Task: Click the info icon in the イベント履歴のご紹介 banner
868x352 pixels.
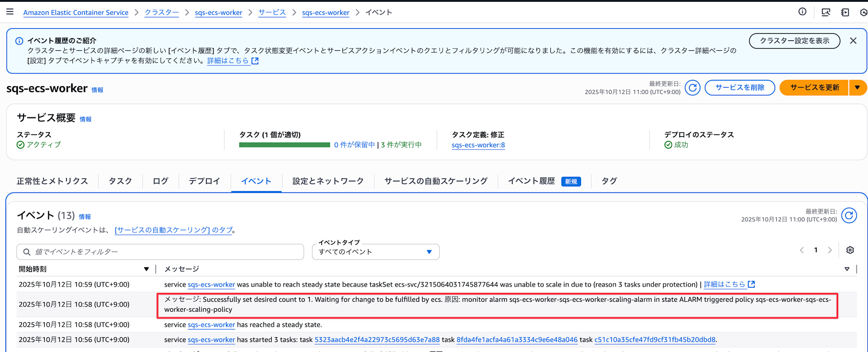Action: tap(19, 41)
